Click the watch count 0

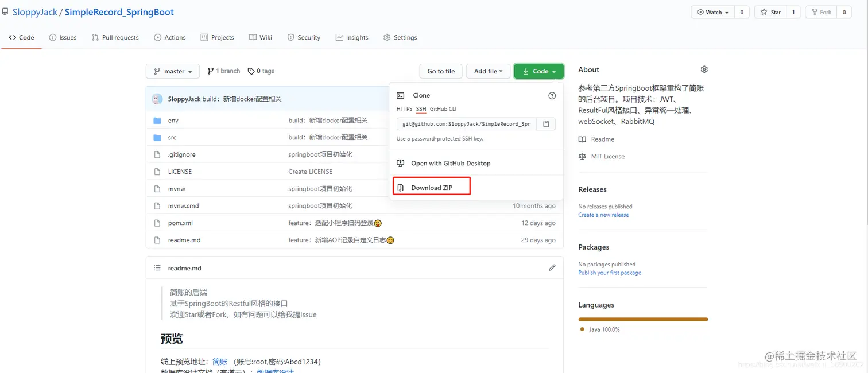742,12
